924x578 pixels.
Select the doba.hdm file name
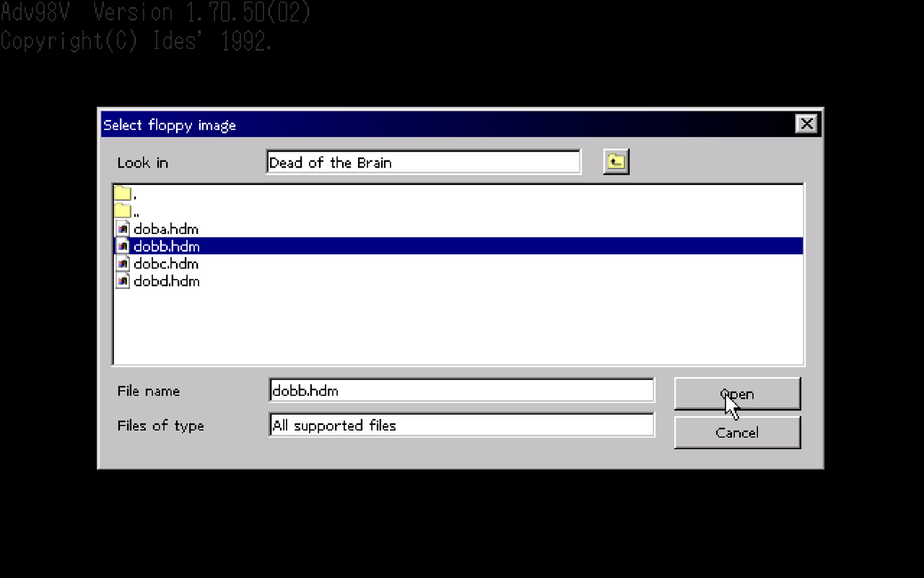click(166, 229)
